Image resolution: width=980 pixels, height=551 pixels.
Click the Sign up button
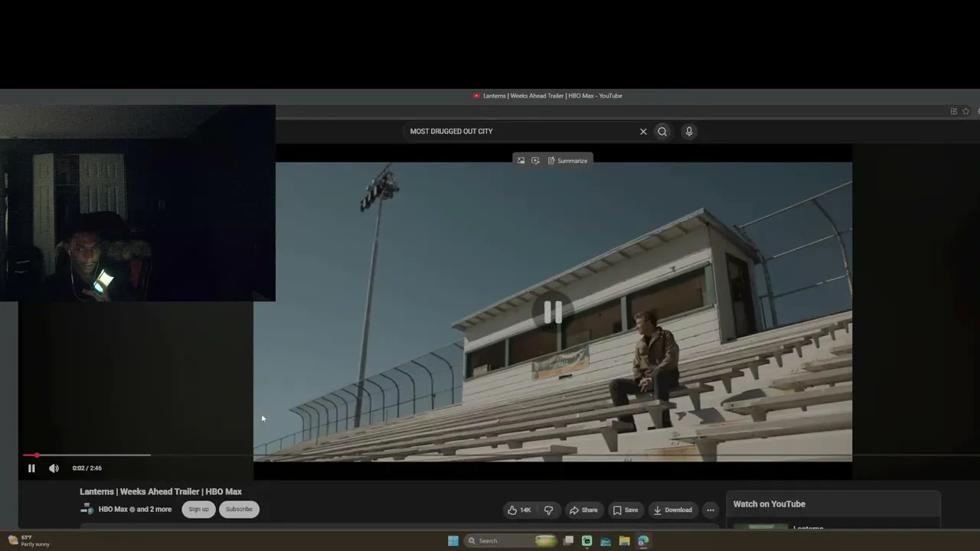pos(198,510)
